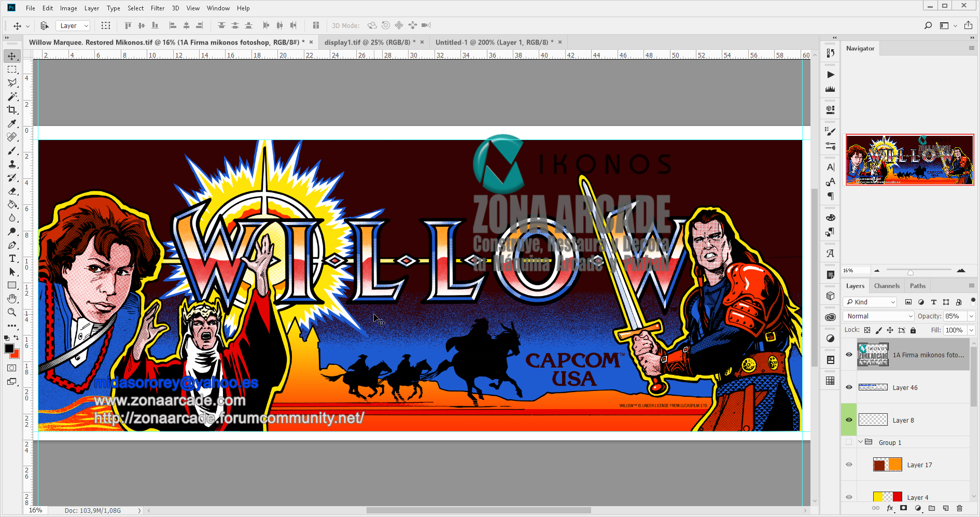Switch to the Channels tab
The image size is (980, 517).
pos(887,286)
